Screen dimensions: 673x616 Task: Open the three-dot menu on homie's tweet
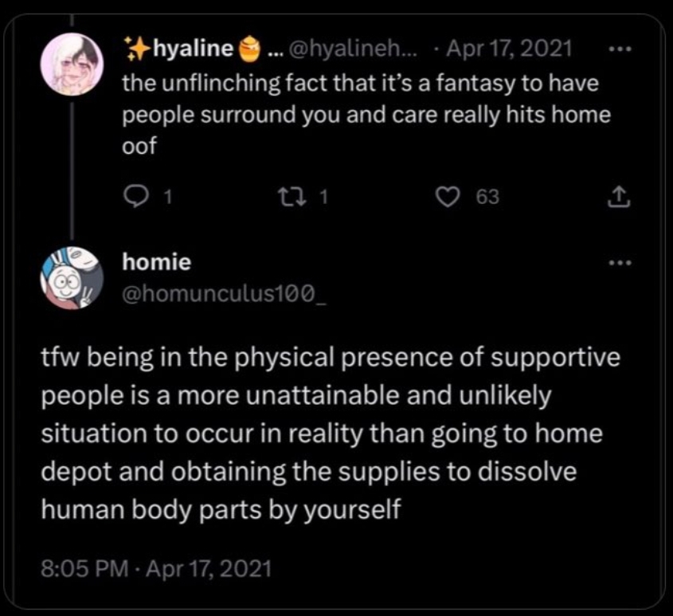click(x=618, y=263)
